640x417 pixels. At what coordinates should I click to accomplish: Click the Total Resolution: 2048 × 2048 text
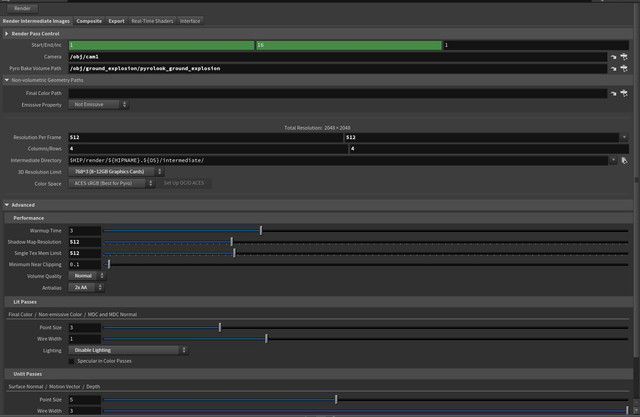tap(317, 128)
